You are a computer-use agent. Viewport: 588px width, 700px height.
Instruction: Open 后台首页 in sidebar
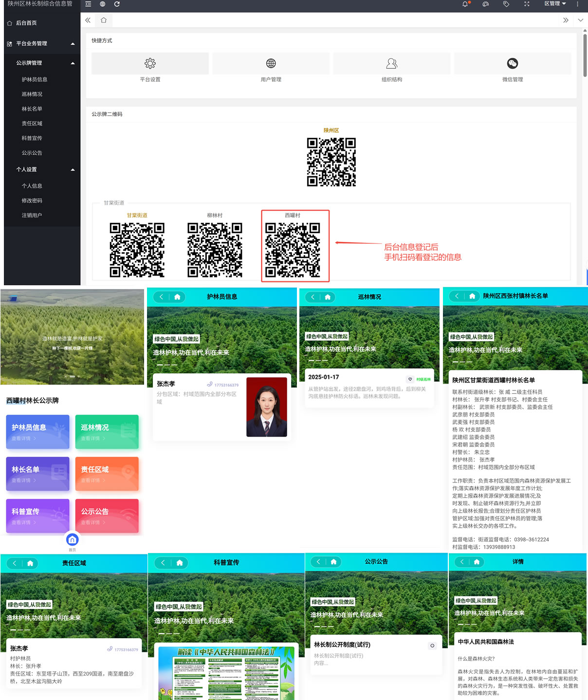(x=42, y=23)
